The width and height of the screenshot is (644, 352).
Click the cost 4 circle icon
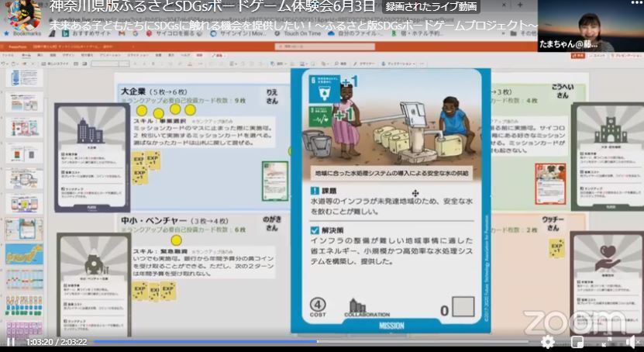pyautogui.click(x=318, y=305)
